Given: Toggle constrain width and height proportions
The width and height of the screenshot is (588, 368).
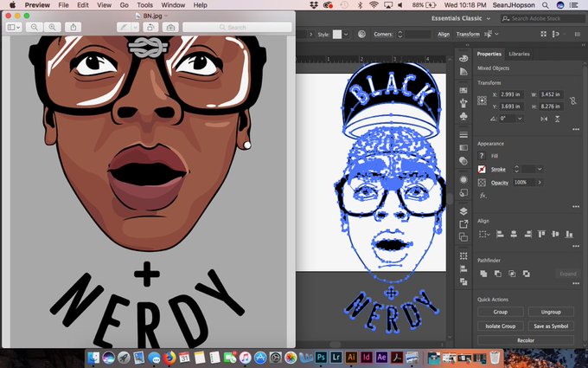Looking at the screenshot, I should [x=572, y=100].
